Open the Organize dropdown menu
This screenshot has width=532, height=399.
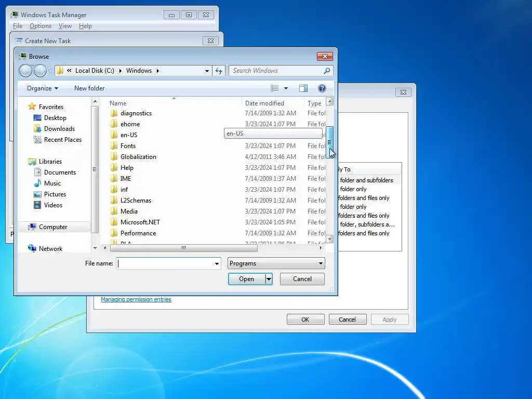coord(43,88)
